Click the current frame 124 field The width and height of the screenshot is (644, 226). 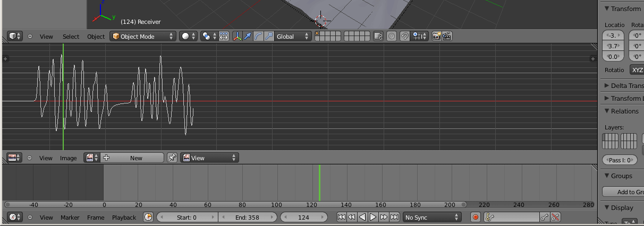(x=303, y=217)
